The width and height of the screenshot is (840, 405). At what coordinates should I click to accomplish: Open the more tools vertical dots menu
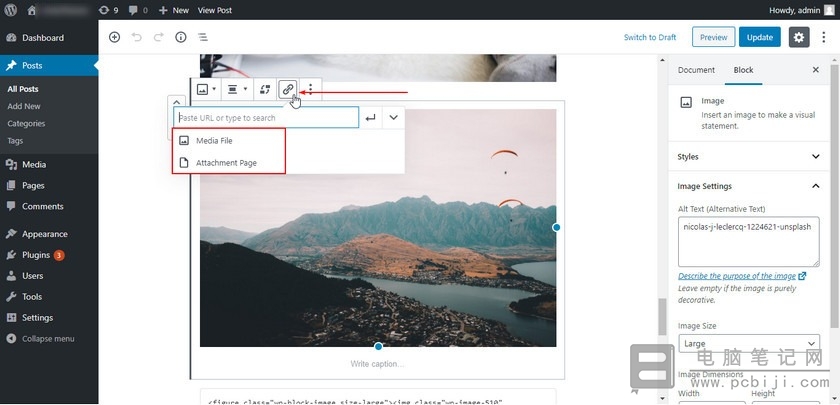coord(824,37)
